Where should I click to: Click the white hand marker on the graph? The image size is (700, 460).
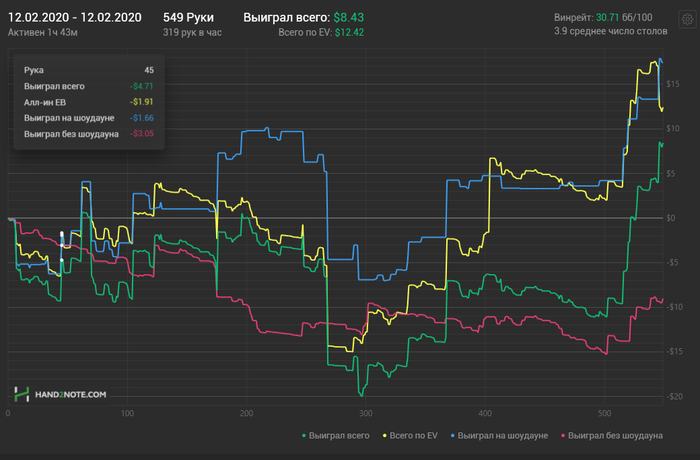click(x=61, y=246)
